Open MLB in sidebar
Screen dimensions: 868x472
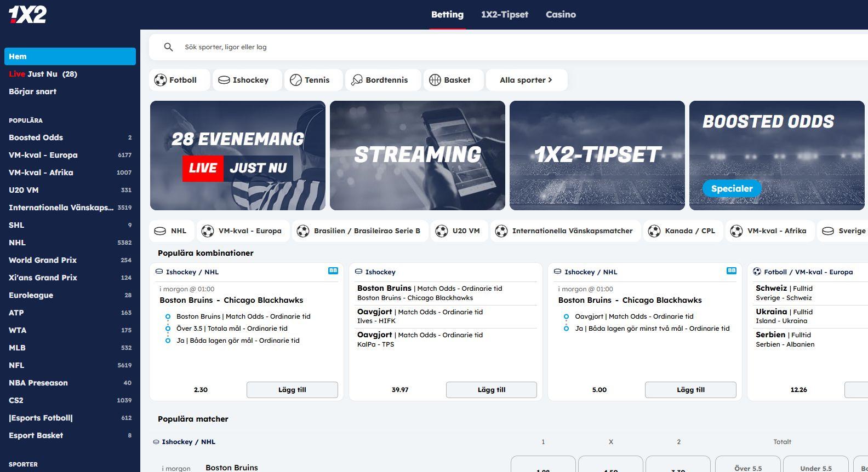(x=70, y=348)
